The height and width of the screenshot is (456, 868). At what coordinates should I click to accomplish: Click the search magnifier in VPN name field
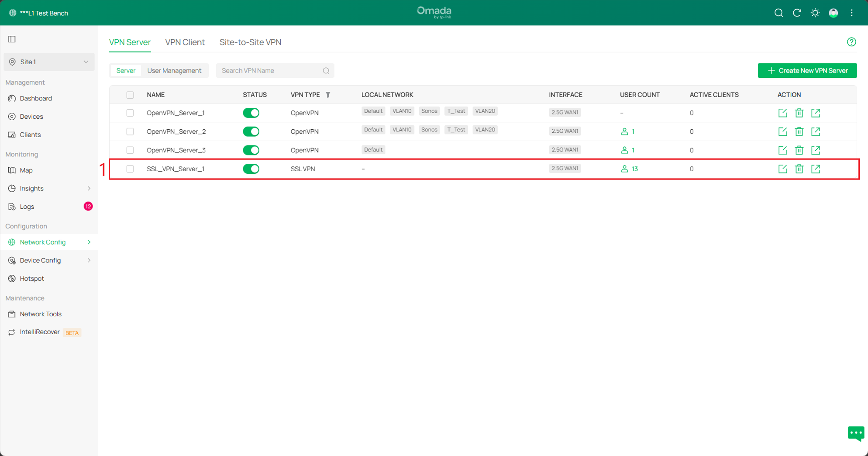coord(326,71)
